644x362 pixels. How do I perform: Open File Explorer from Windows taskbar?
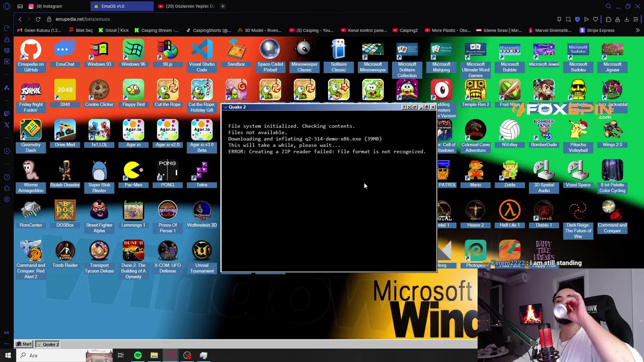pyautogui.click(x=154, y=355)
